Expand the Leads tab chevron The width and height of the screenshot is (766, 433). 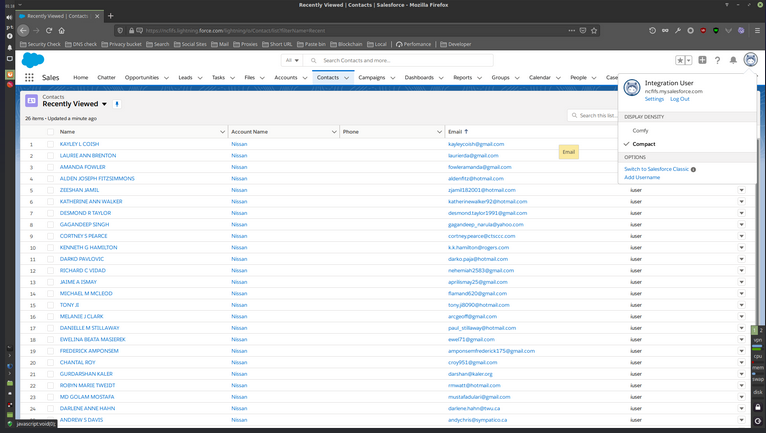[200, 78]
